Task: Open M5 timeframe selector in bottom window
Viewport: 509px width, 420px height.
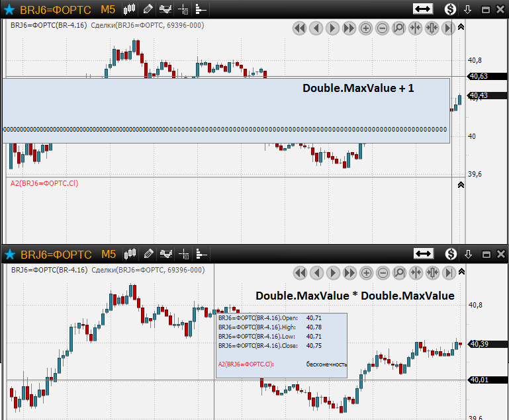Action: [x=109, y=254]
